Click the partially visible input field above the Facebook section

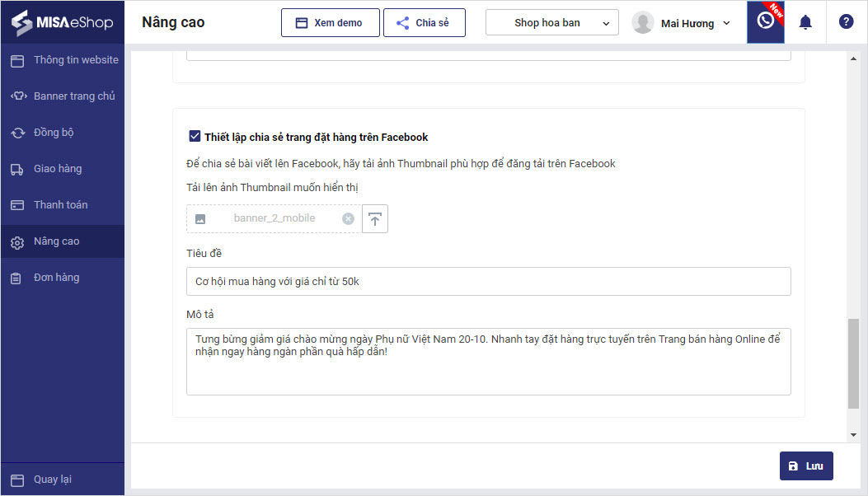point(488,56)
